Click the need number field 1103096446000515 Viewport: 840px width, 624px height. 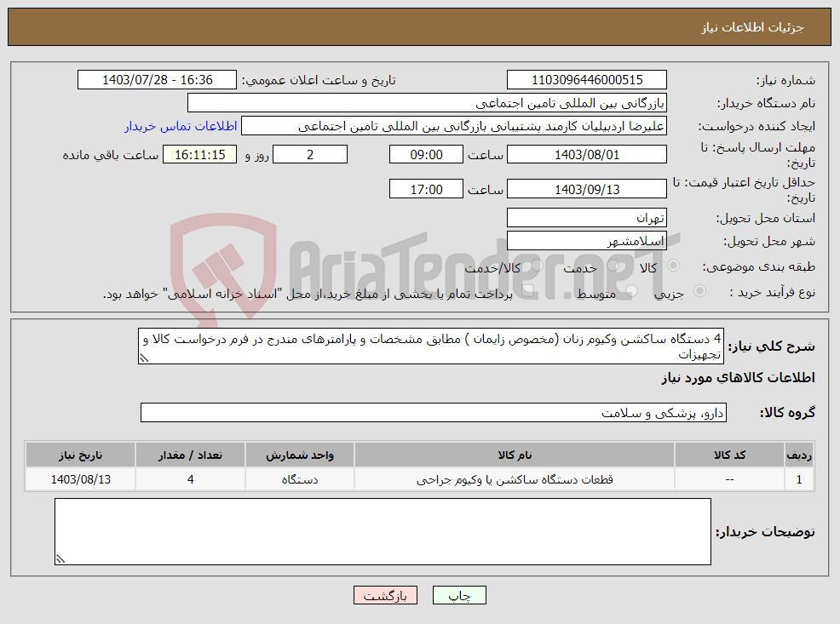[587, 80]
